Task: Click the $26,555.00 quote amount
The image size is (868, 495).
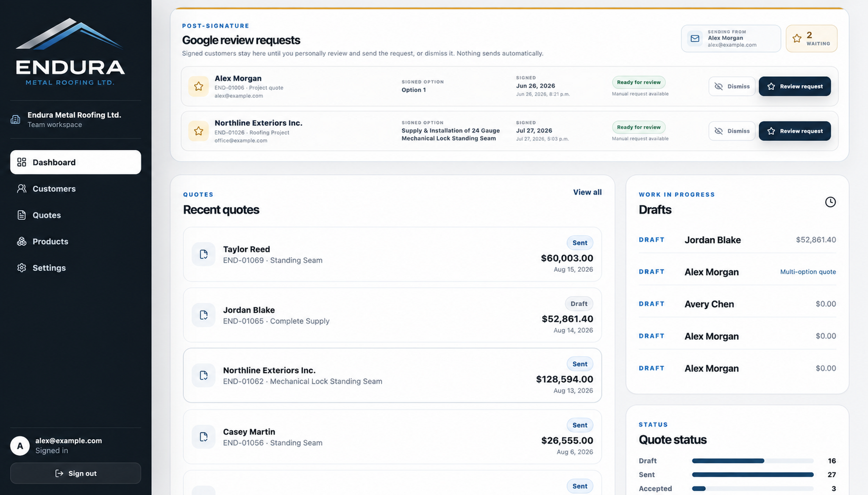Action: pos(567,441)
